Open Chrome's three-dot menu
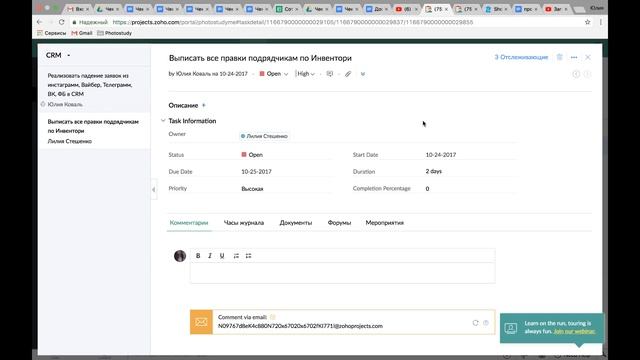The width and height of the screenshot is (640, 360). [x=600, y=22]
